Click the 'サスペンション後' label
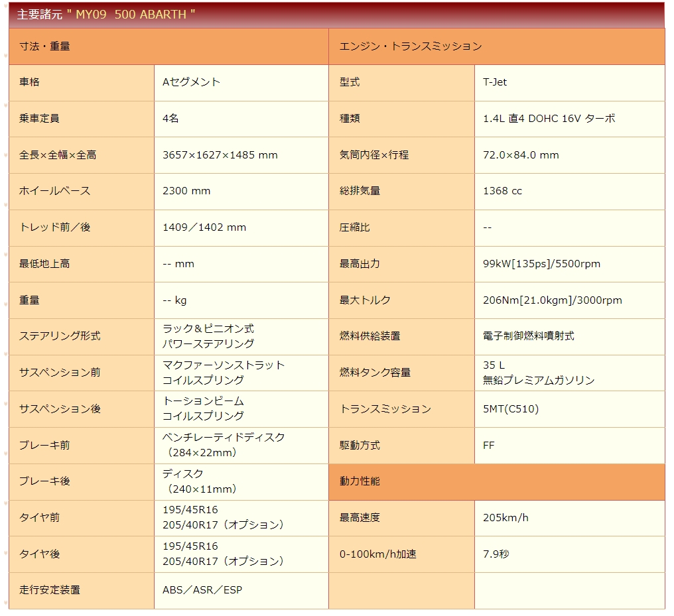 [x=60, y=408]
